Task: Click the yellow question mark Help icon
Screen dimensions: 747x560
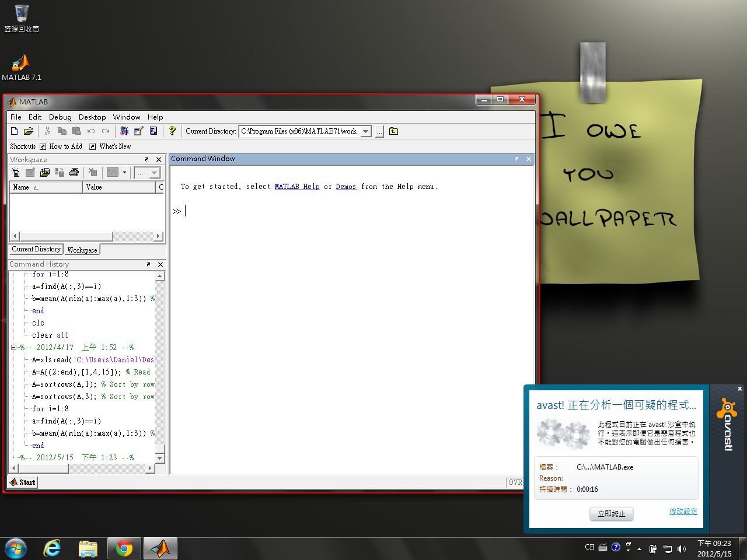Action: 172,131
